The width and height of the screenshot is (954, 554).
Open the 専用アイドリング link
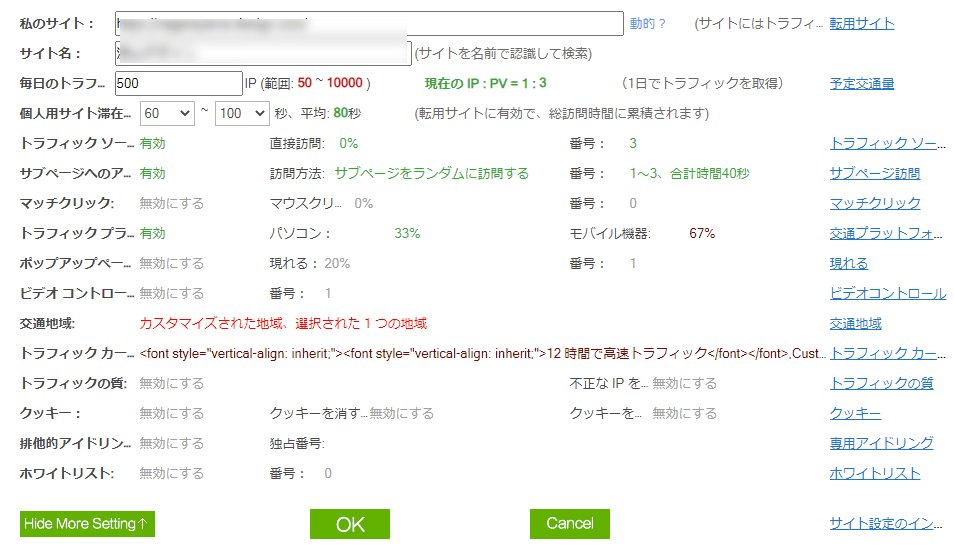click(x=881, y=443)
